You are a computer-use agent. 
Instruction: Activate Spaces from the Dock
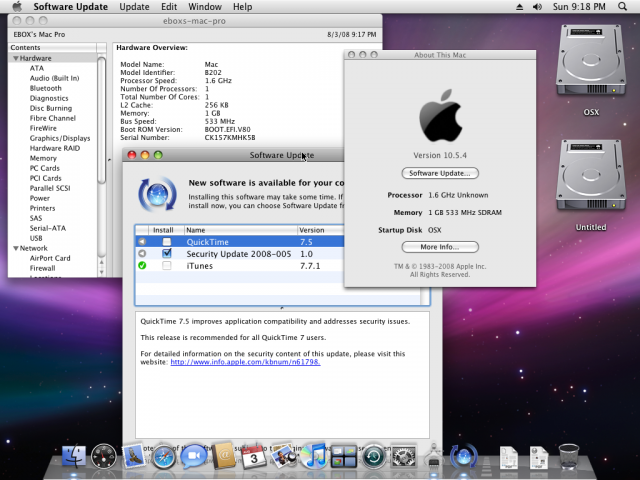pyautogui.click(x=343, y=456)
